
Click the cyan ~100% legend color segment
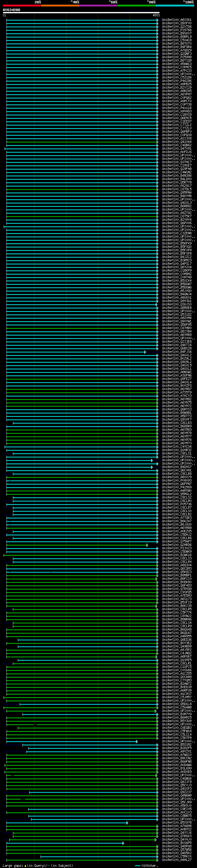(175, 6)
